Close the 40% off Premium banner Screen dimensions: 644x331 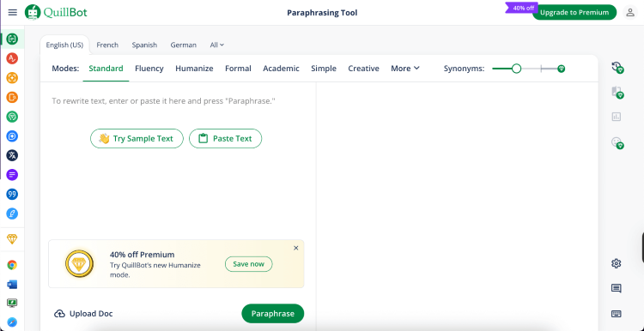[x=295, y=248]
